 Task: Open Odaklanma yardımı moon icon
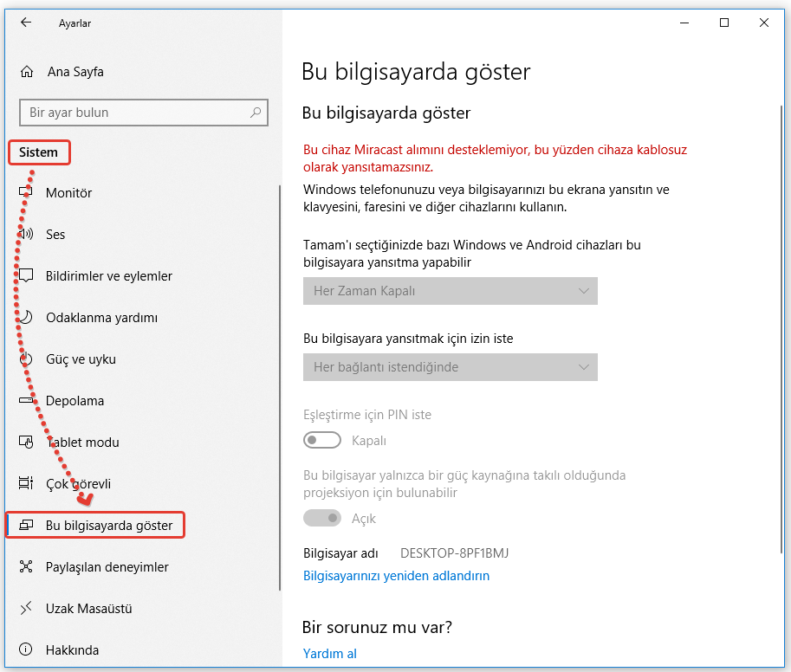pos(26,317)
